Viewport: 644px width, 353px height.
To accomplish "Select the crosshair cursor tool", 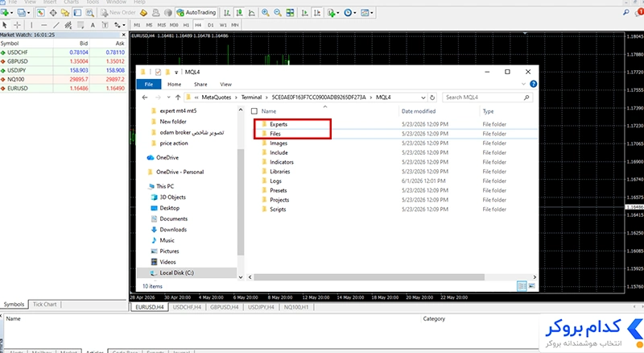I will pyautogui.click(x=17, y=25).
